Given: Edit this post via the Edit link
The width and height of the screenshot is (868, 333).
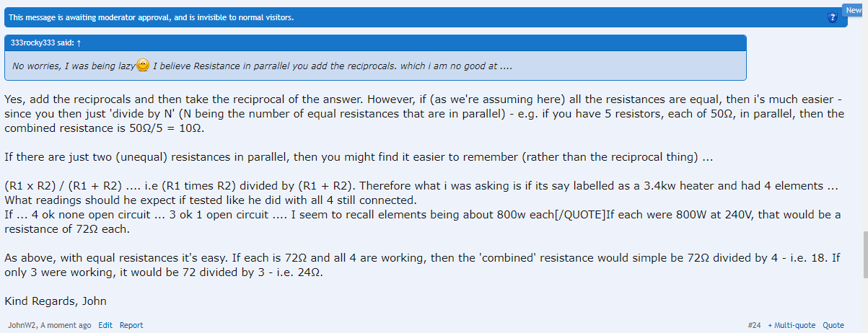Looking at the screenshot, I should (105, 325).
